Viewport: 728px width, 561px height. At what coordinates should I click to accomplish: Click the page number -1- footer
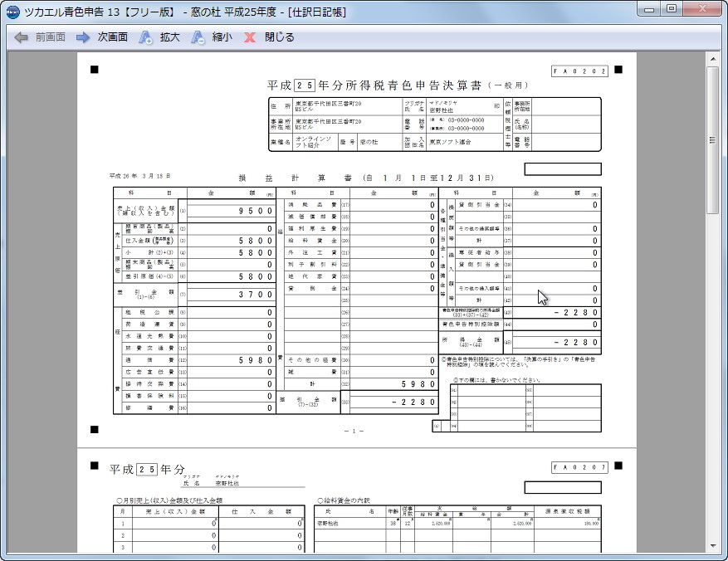click(x=354, y=431)
